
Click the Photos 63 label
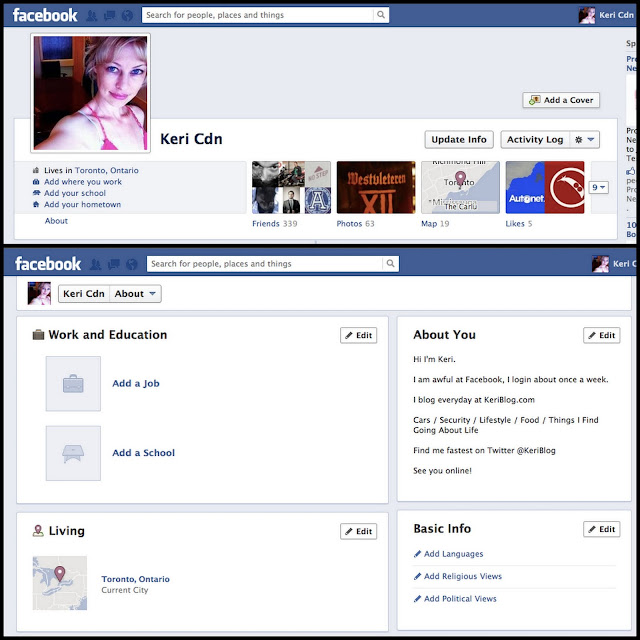[x=355, y=224]
